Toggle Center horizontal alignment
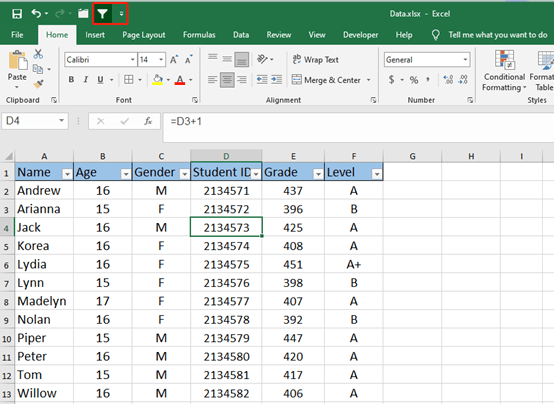Image resolution: width=554 pixels, height=404 pixels. [227, 80]
